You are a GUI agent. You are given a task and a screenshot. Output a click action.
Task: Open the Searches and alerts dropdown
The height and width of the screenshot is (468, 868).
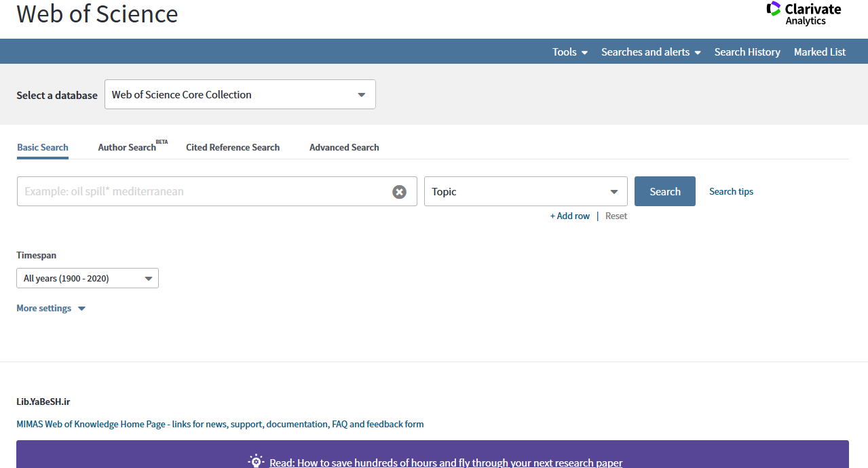[x=651, y=52]
